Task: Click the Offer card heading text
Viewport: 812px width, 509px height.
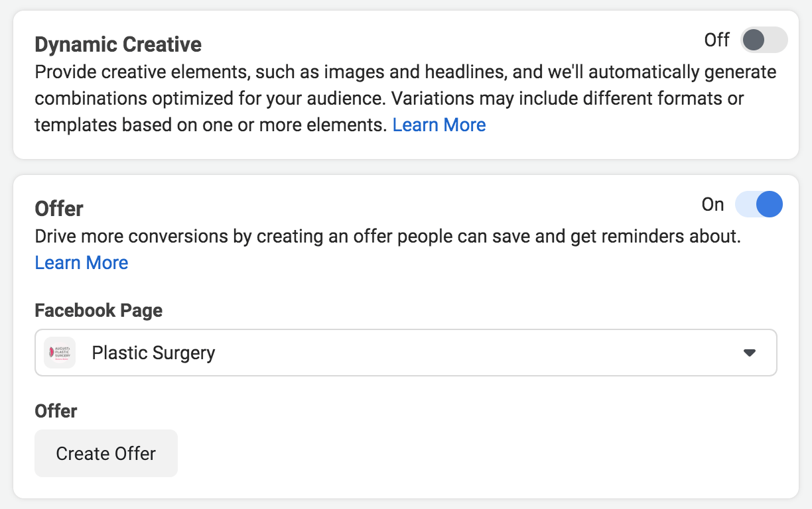Action: coord(58,208)
